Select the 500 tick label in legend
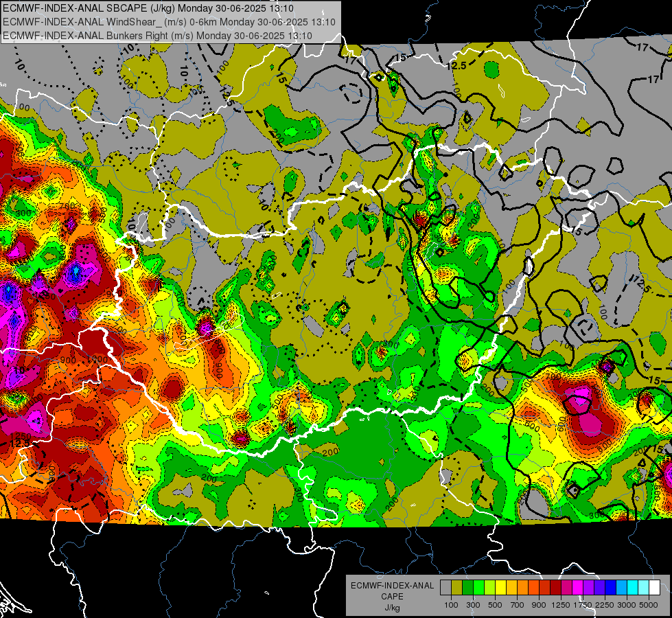Screen dimensions: 672x618 click(495, 605)
